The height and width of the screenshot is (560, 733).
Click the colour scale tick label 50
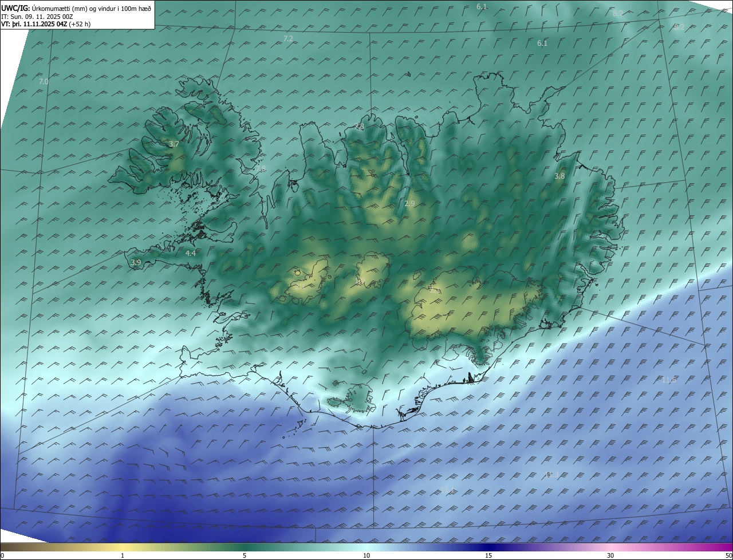(728, 555)
